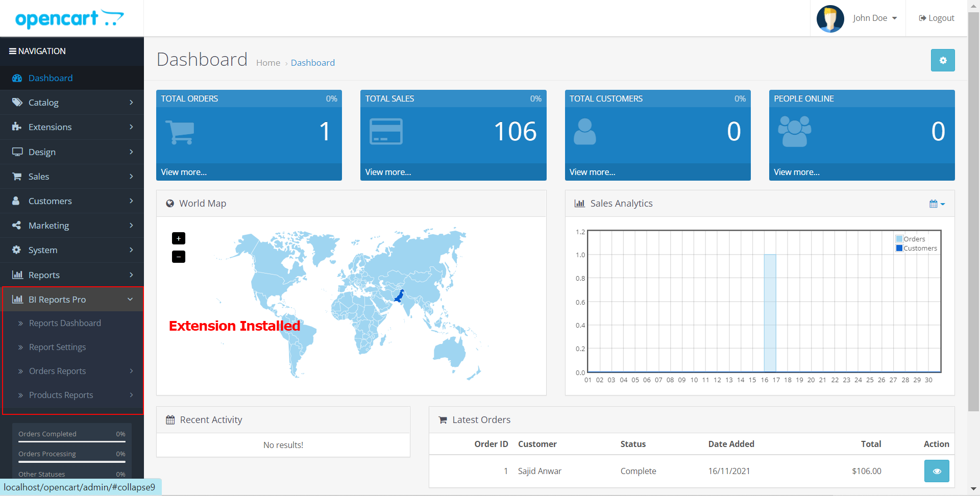Click the System gear icon in sidebar
The height and width of the screenshot is (496, 980).
pos(17,250)
